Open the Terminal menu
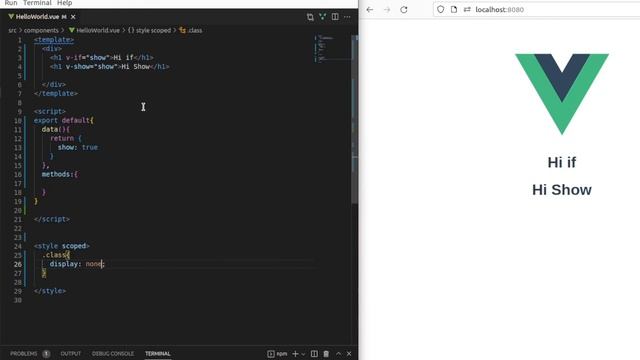This screenshot has width=640, height=360. coord(37,3)
